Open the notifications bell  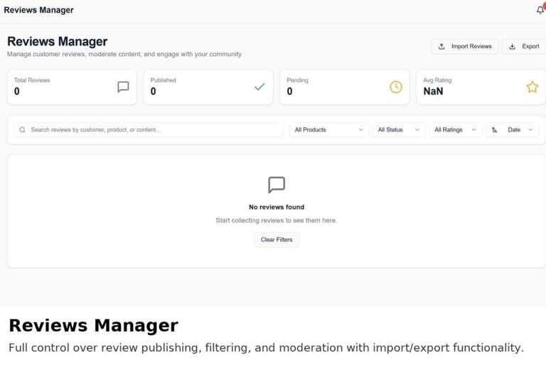tap(540, 10)
